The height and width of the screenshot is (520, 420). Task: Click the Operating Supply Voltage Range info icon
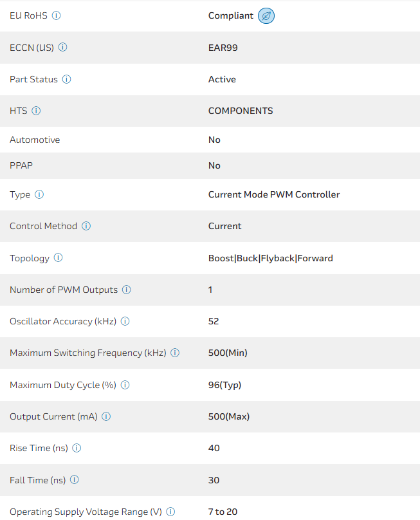[x=170, y=512]
